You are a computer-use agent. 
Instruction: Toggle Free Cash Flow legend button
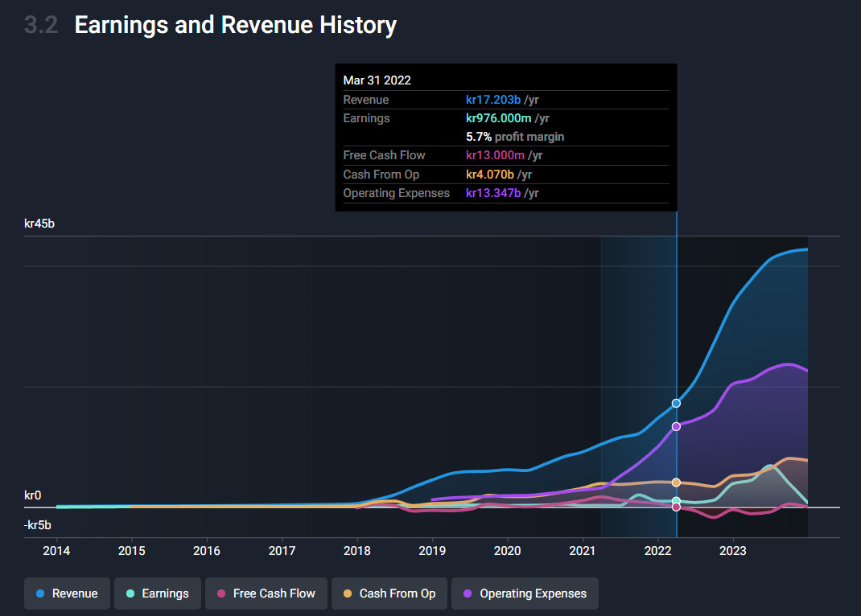[266, 593]
